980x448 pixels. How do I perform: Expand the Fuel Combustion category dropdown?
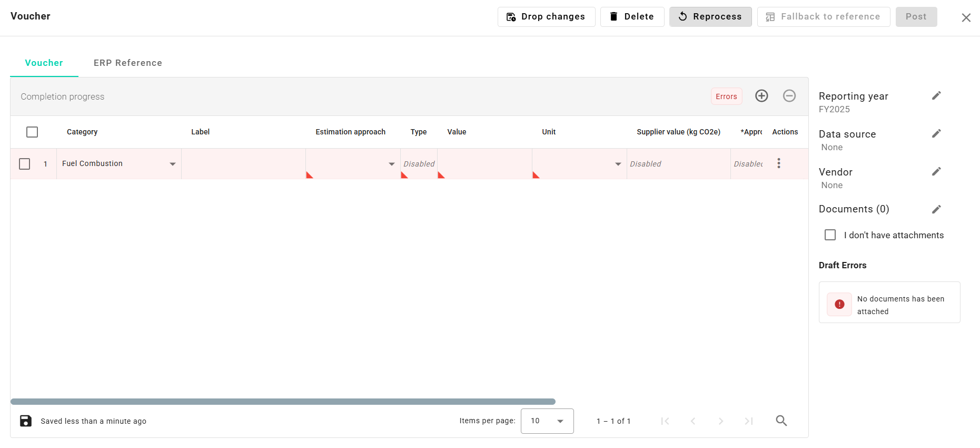pos(172,164)
